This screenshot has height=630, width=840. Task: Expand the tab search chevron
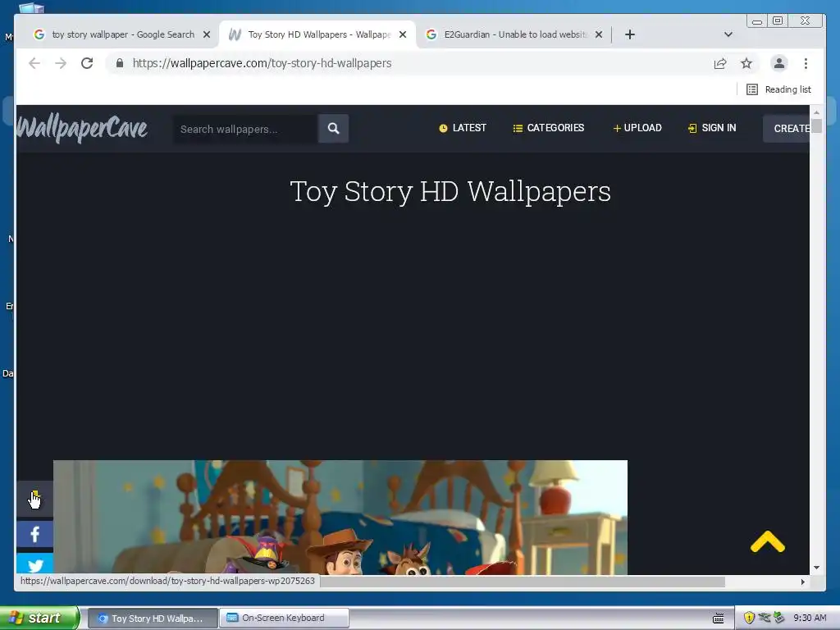point(728,34)
